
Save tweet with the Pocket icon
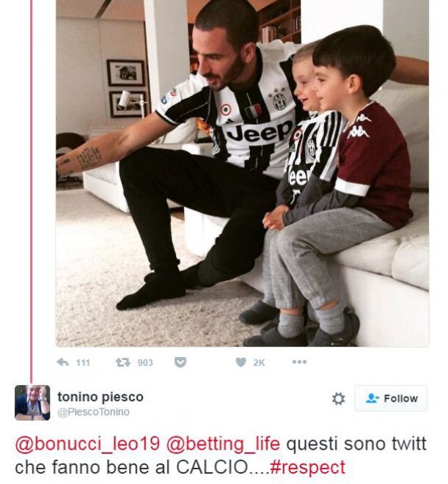click(180, 362)
